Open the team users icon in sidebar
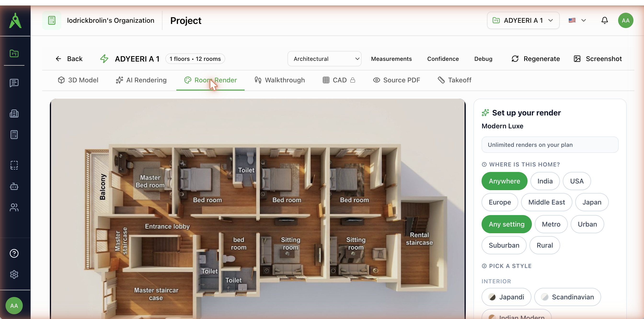The height and width of the screenshot is (319, 644). click(x=14, y=207)
